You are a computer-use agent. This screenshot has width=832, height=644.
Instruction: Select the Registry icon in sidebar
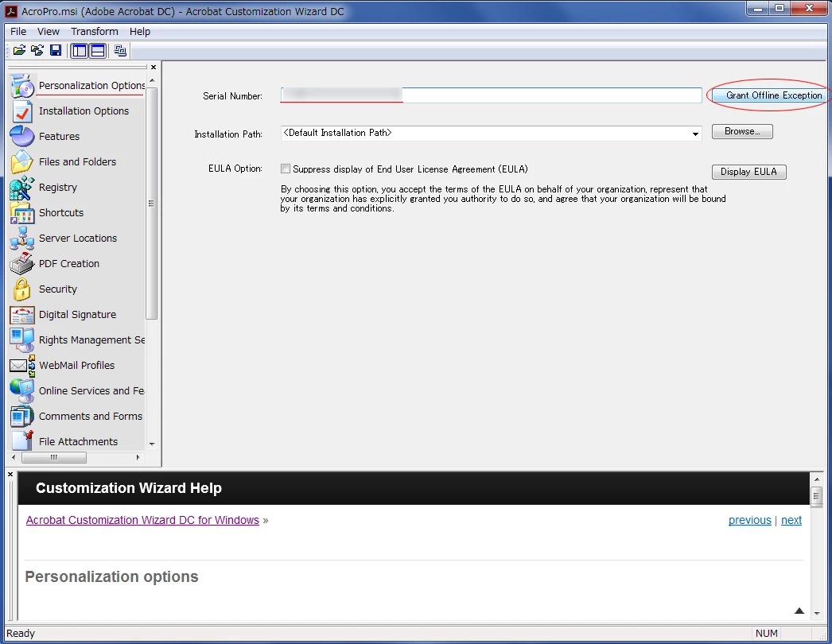point(22,188)
